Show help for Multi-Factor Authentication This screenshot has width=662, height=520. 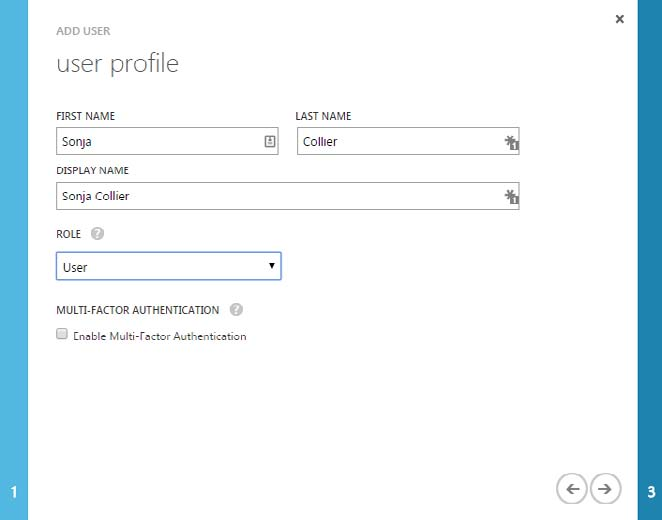pyautogui.click(x=236, y=309)
